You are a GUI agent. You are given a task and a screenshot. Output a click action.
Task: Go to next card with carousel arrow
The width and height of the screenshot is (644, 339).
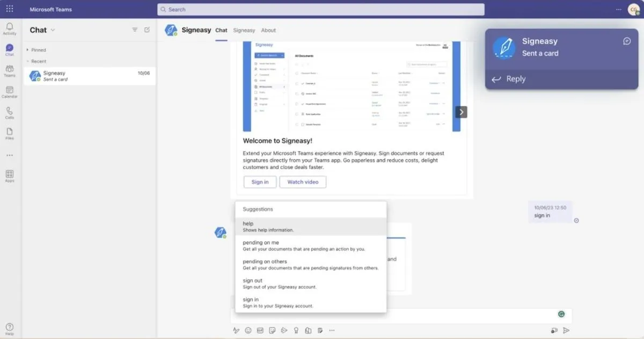pos(462,112)
